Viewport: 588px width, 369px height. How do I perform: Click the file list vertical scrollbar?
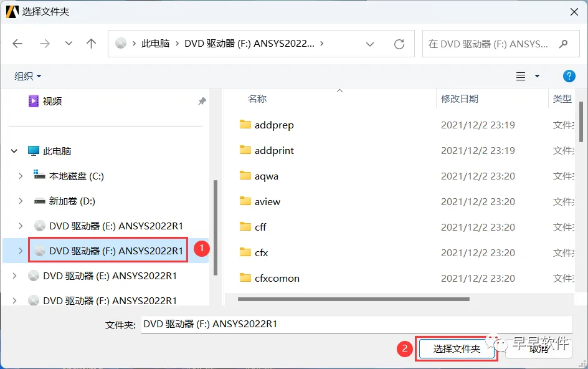(581, 122)
